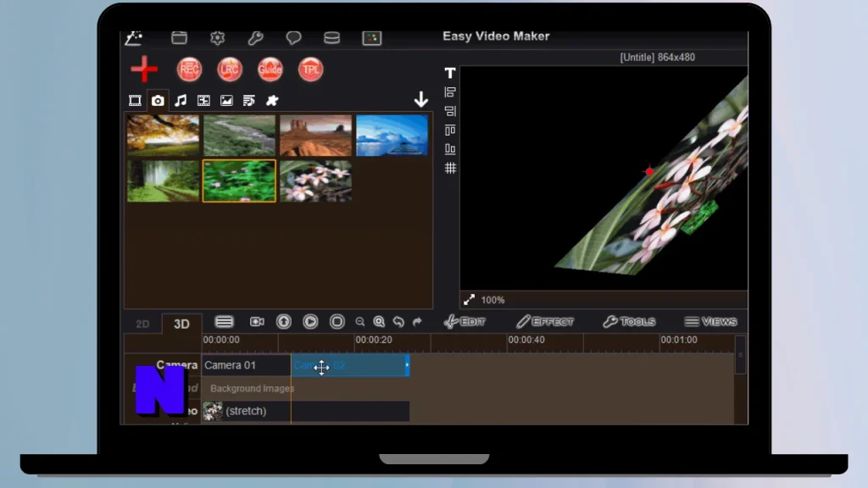Open the Tools menu

[630, 321]
